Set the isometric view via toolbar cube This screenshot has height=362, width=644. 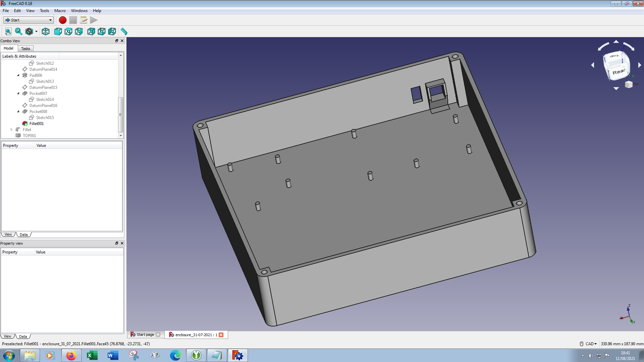[46, 32]
